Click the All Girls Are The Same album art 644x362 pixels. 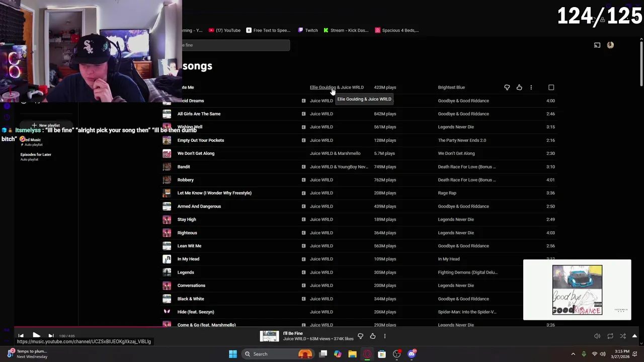click(x=167, y=114)
